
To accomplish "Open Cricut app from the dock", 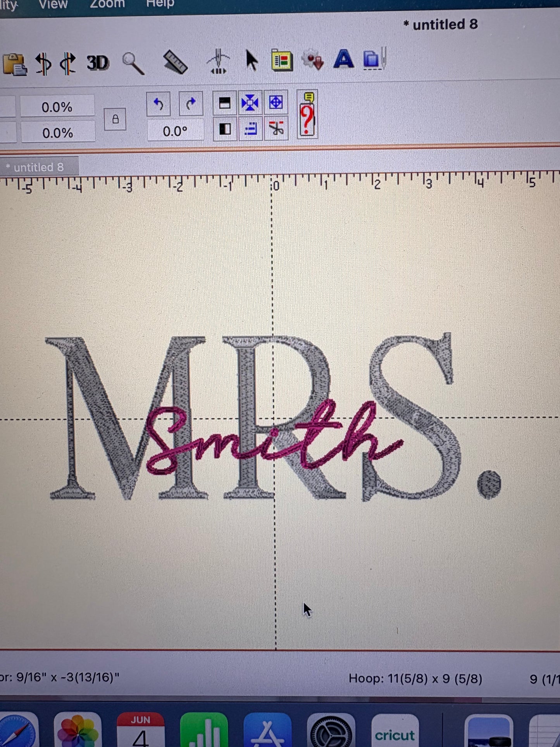I will [x=395, y=730].
